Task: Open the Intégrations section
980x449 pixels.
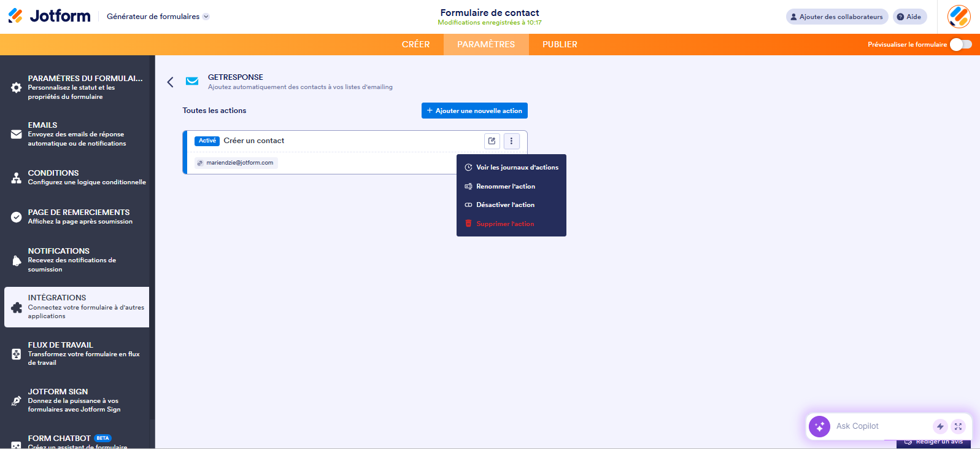Action: coord(77,306)
